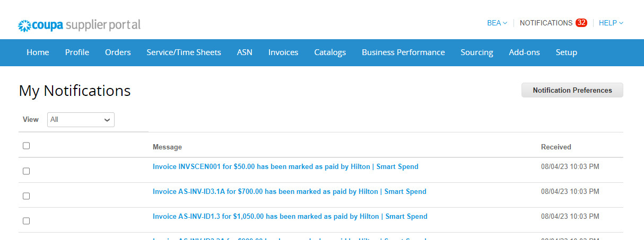The height and width of the screenshot is (240, 644).
Task: Expand the HELP dropdown menu
Action: pos(611,23)
